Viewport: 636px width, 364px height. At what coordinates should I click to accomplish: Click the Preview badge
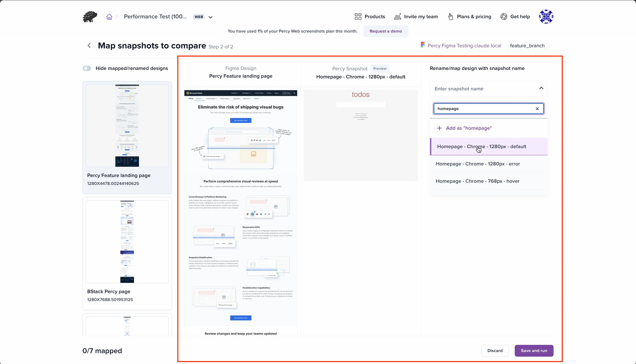[380, 68]
